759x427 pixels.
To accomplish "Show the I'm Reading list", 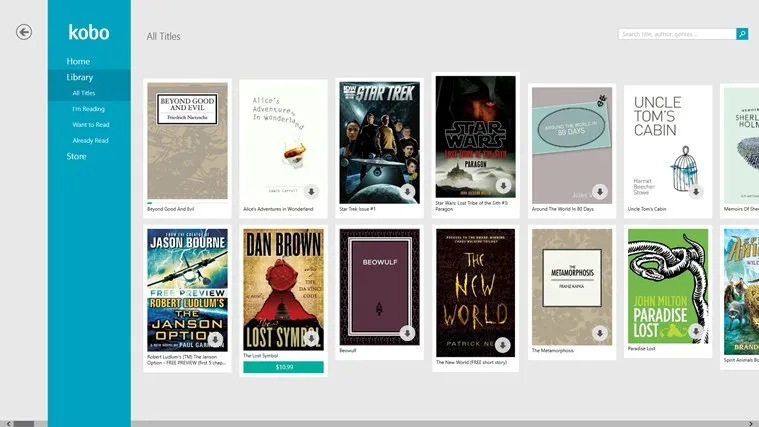I will 89,109.
